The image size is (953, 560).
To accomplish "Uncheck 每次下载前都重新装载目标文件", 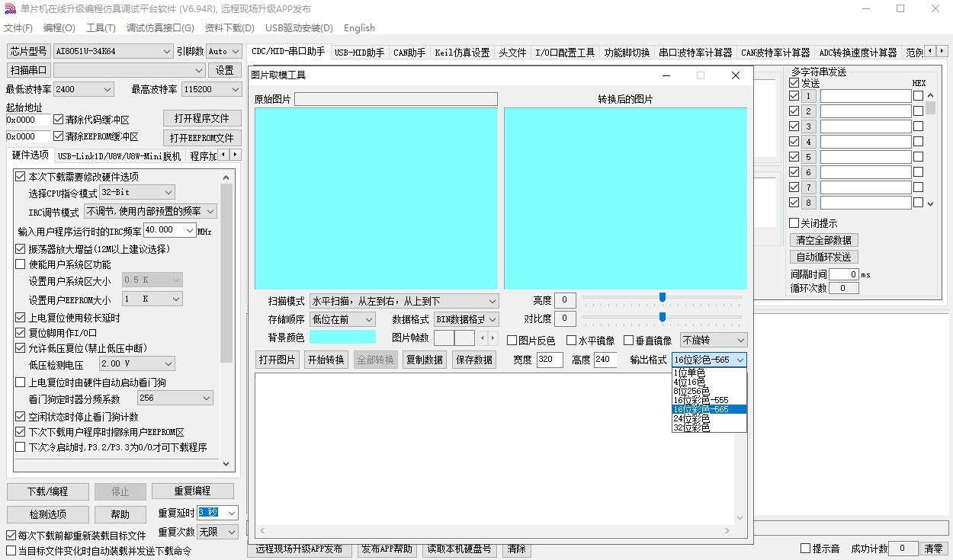I will [x=11, y=536].
